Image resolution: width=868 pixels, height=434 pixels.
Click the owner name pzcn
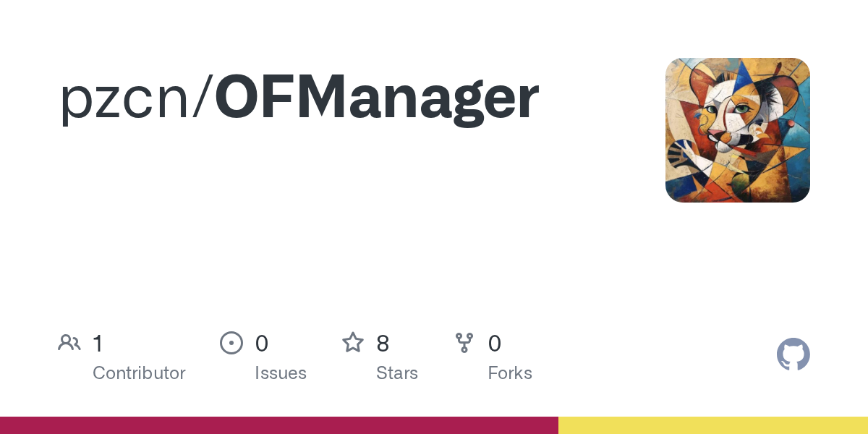tap(124, 100)
